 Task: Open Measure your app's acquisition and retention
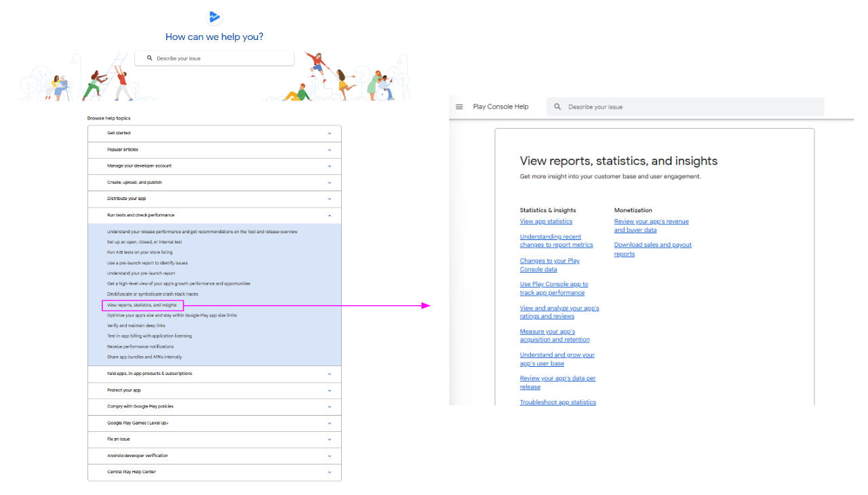click(555, 336)
